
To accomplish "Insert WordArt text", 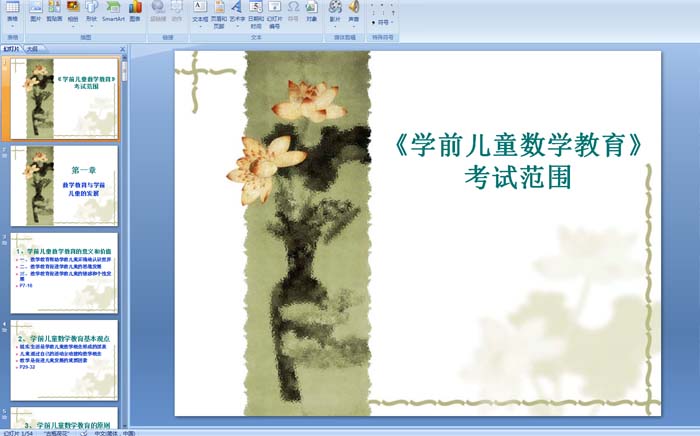I will click(x=237, y=11).
